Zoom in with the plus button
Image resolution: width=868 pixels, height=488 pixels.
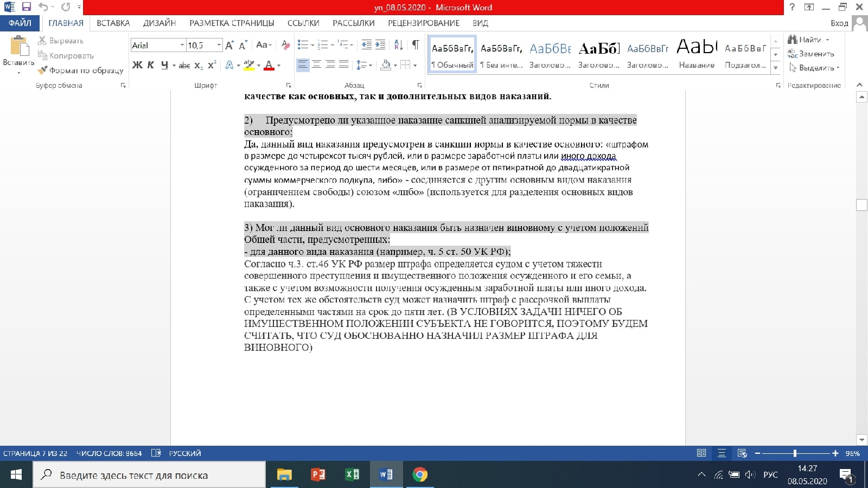(835, 453)
